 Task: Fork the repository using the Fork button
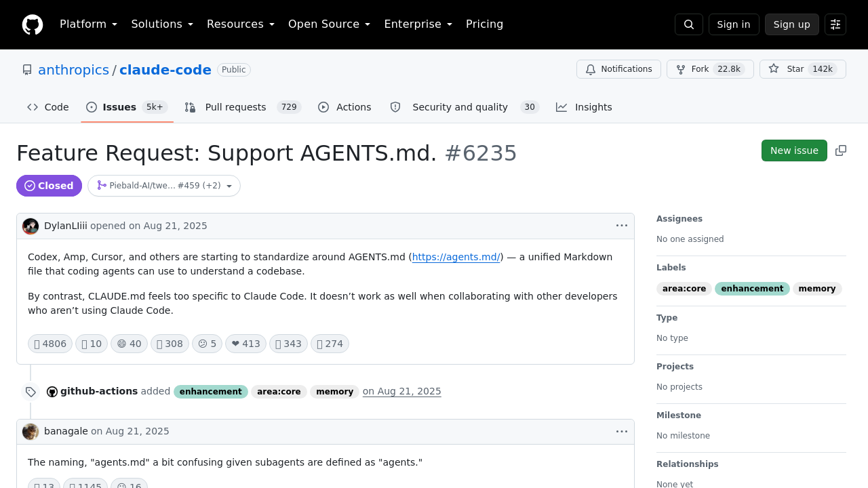point(710,69)
